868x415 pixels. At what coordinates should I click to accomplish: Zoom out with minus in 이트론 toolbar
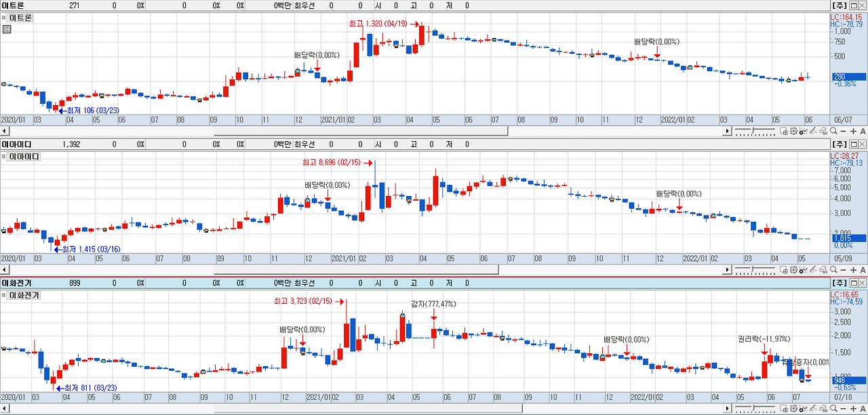[x=843, y=131]
